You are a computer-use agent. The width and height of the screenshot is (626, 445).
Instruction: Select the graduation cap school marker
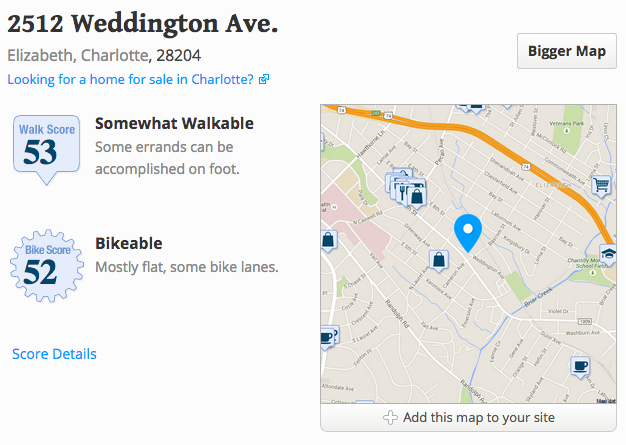(x=608, y=252)
